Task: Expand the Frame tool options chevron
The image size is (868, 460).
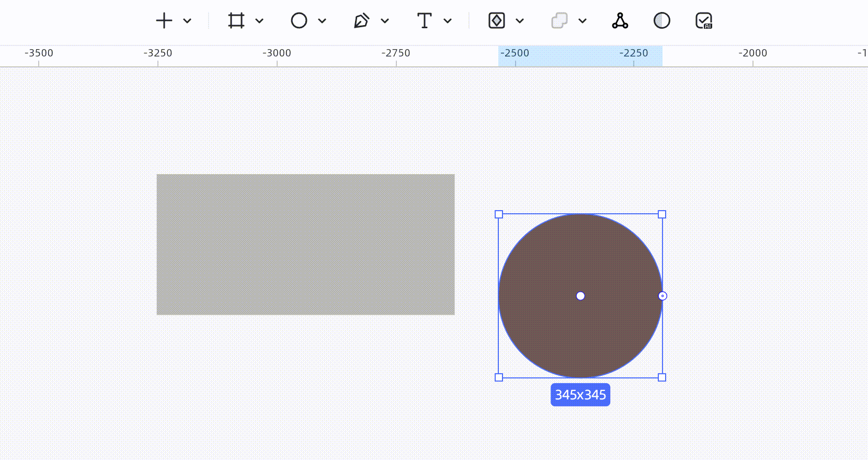Action: (x=259, y=21)
